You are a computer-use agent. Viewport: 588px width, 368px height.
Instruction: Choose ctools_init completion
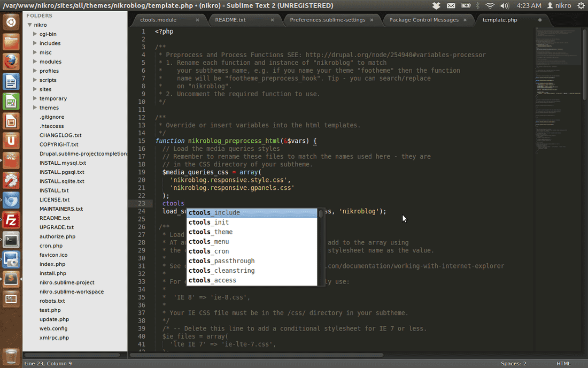[252, 223]
